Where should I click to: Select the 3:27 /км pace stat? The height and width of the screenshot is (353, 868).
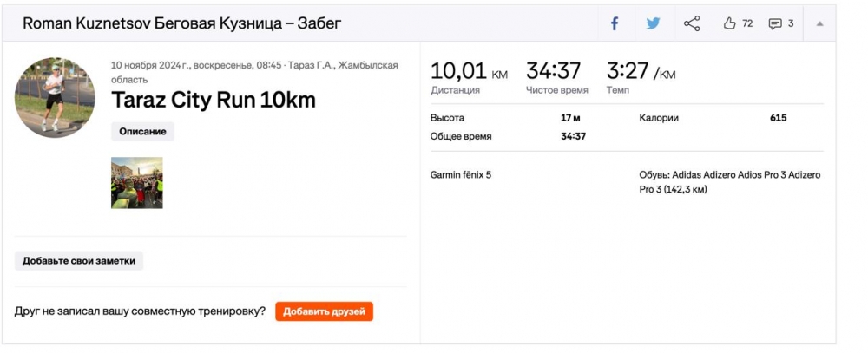641,72
